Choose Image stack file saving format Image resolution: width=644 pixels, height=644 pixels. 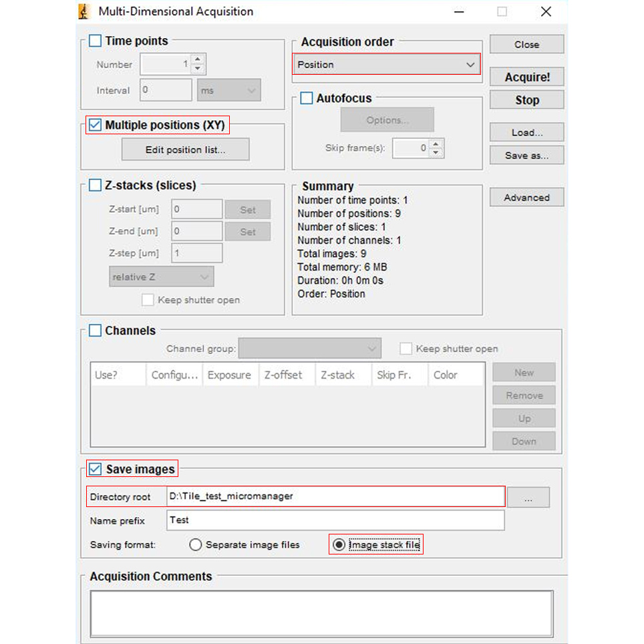pos(339,545)
